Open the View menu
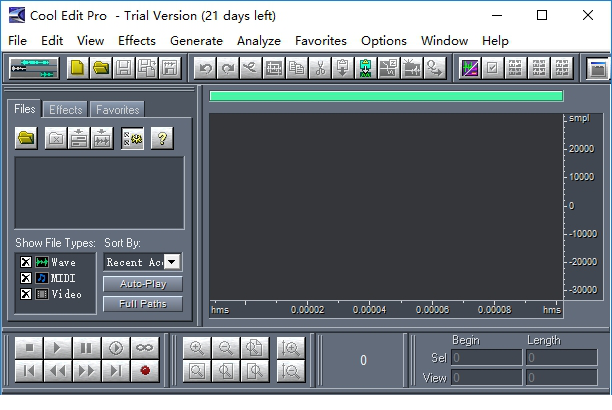The height and width of the screenshot is (410, 612). pyautogui.click(x=91, y=41)
